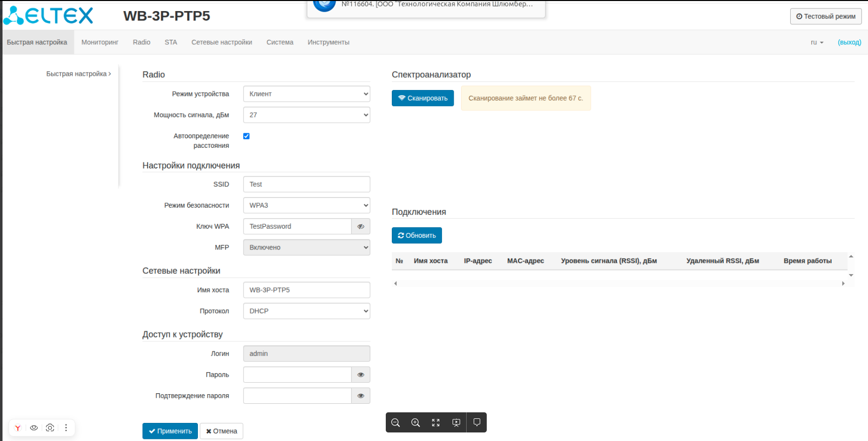Viewport: 868px width, 441px height.
Task: Open the Режим безопасности dropdown
Action: click(x=306, y=205)
